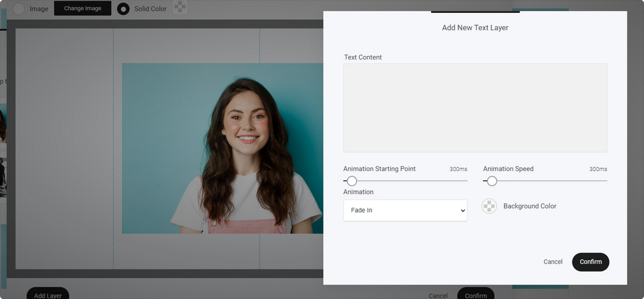Open the Animation dropdown showing Fade In
The height and width of the screenshot is (299, 644).
405,211
